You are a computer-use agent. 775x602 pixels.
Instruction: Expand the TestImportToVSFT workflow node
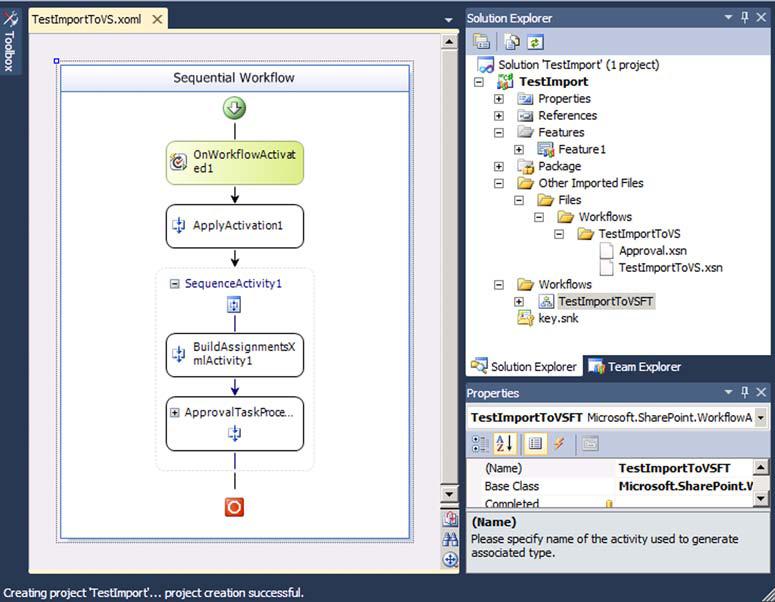(x=518, y=301)
